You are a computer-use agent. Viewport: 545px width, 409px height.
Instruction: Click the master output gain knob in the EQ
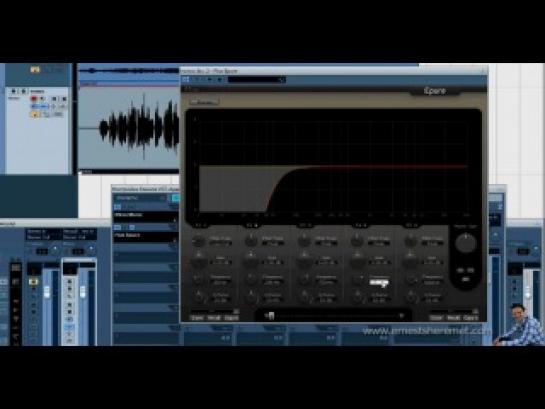coord(465,243)
